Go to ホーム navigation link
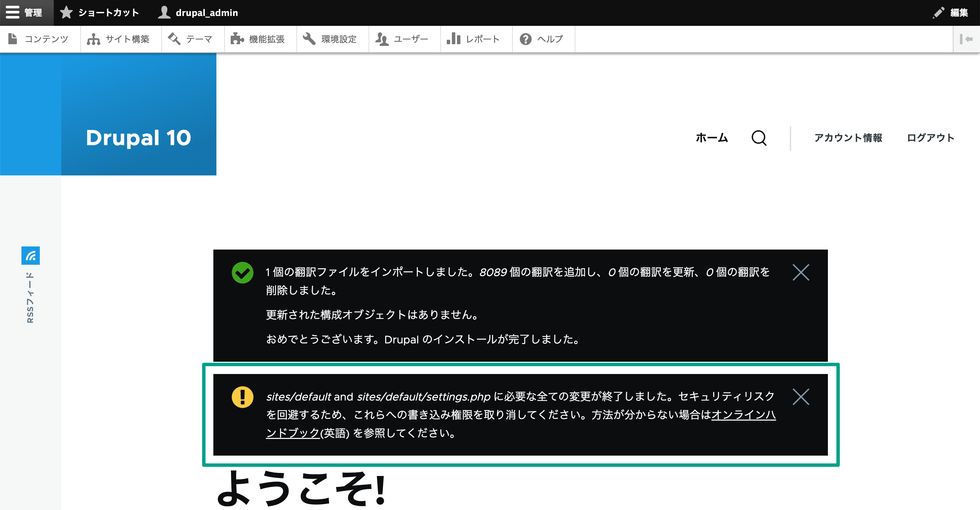 coord(712,138)
